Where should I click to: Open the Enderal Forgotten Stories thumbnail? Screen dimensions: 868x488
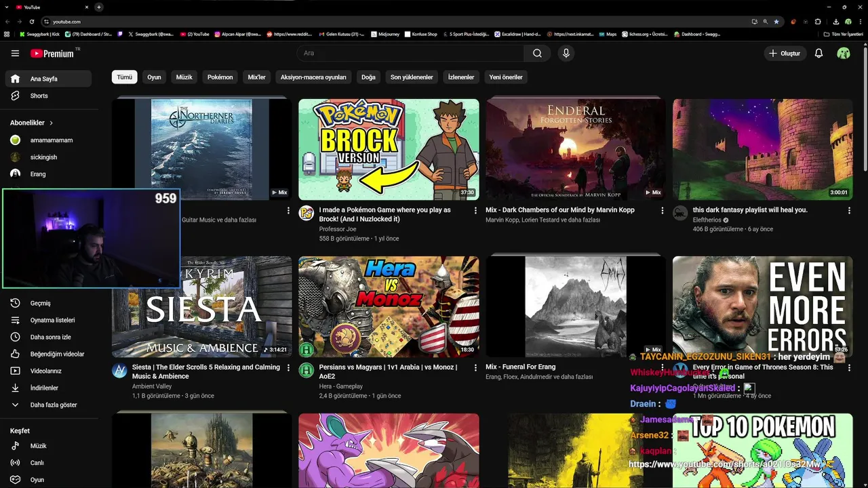click(576, 150)
